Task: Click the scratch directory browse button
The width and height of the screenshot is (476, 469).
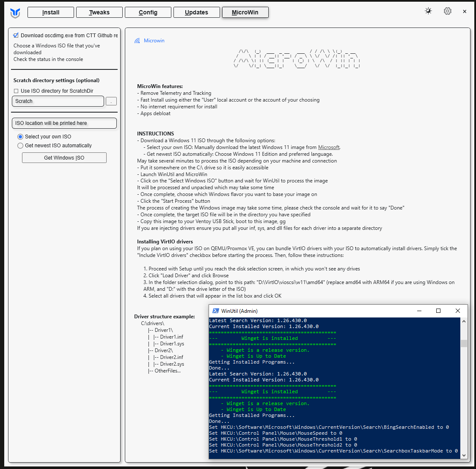Action: coord(111,101)
